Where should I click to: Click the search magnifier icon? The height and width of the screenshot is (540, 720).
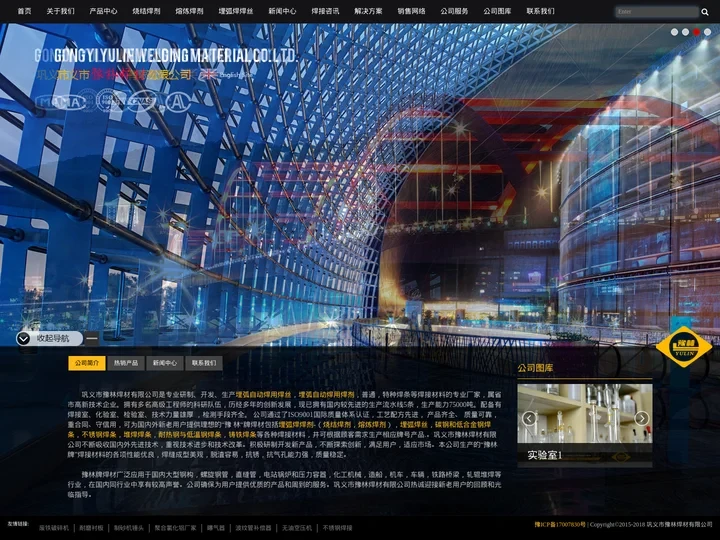(705, 12)
